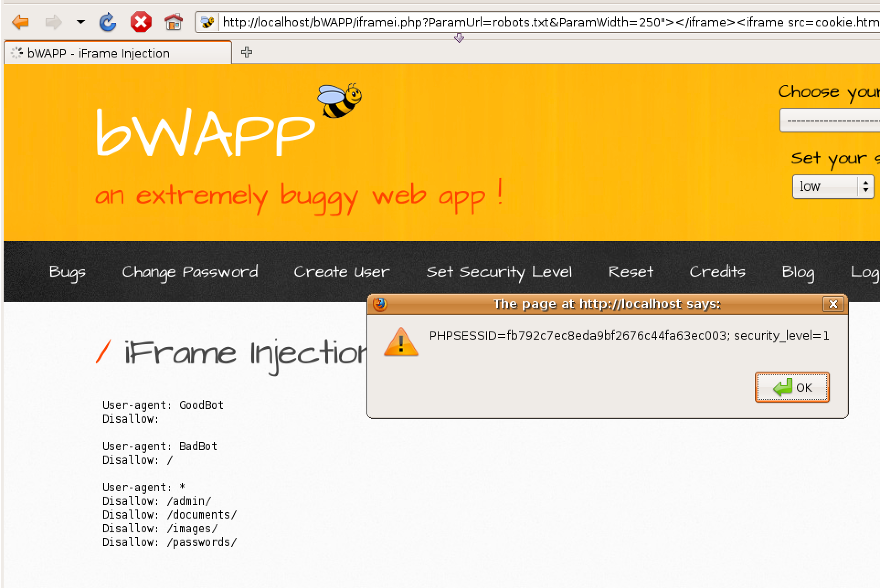Go to Home via house icon
The image size is (880, 588).
click(x=174, y=22)
